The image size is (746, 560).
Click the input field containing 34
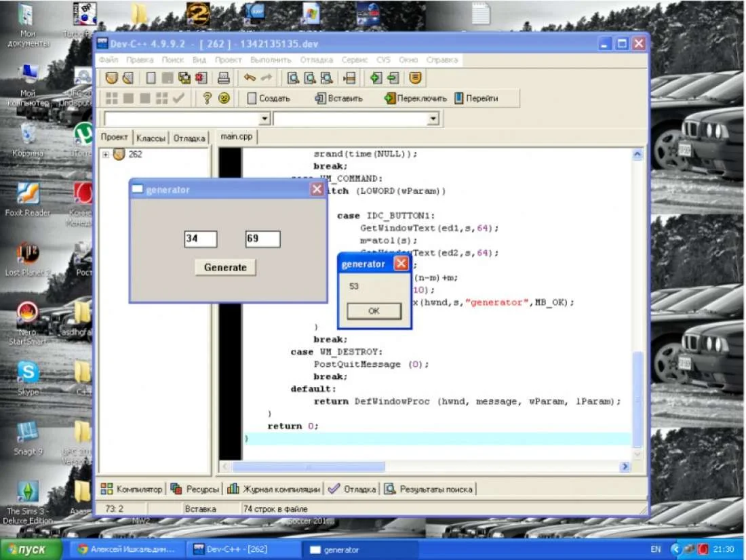[200, 239]
